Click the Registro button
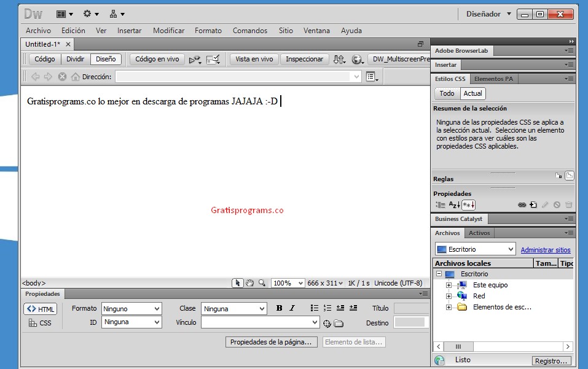588x369 pixels. coord(551,361)
